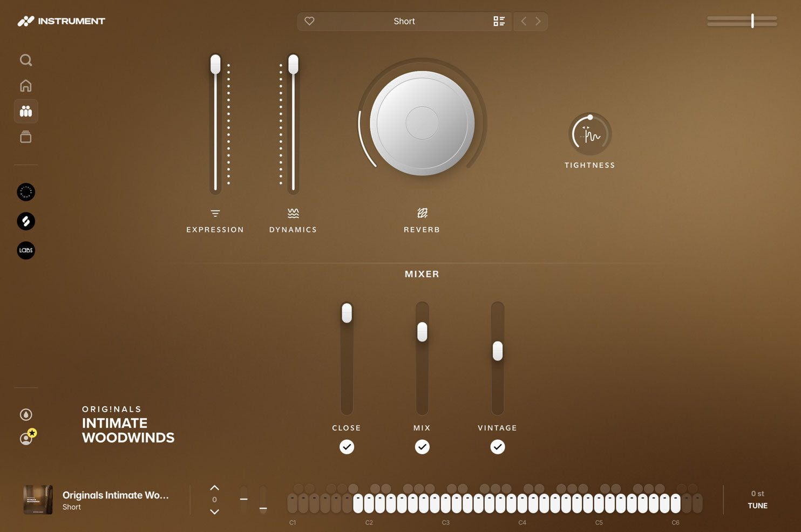Select the dotted-circle plugin icon in sidebar
Viewport: 801px width, 532px height.
26,192
